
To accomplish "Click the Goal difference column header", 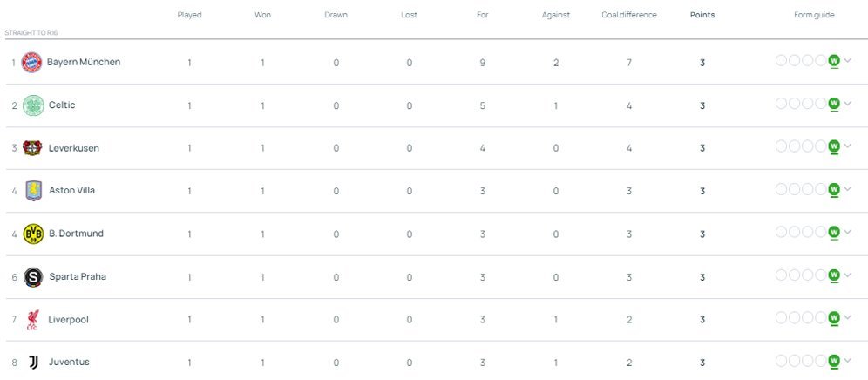I will [x=629, y=15].
